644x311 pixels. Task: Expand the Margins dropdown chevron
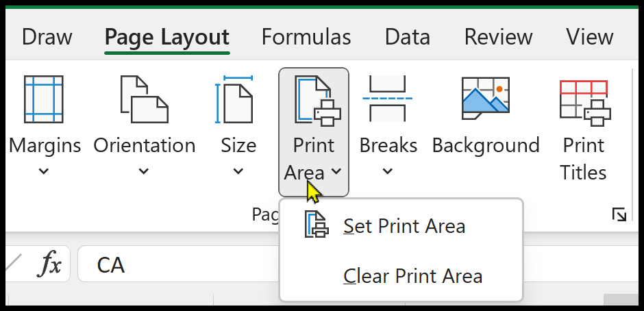point(44,171)
